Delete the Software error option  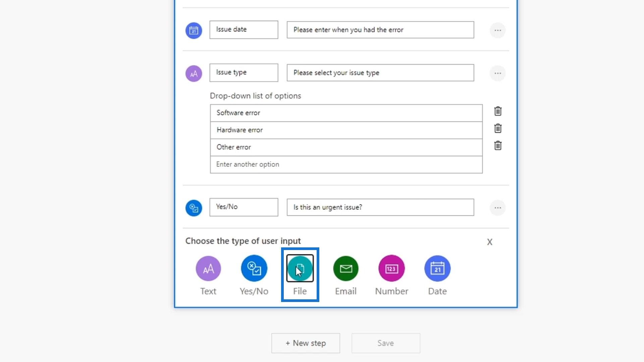pyautogui.click(x=498, y=111)
